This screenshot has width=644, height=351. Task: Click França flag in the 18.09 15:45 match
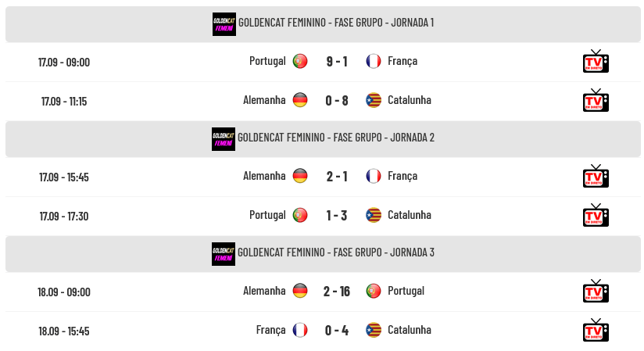[x=300, y=330]
